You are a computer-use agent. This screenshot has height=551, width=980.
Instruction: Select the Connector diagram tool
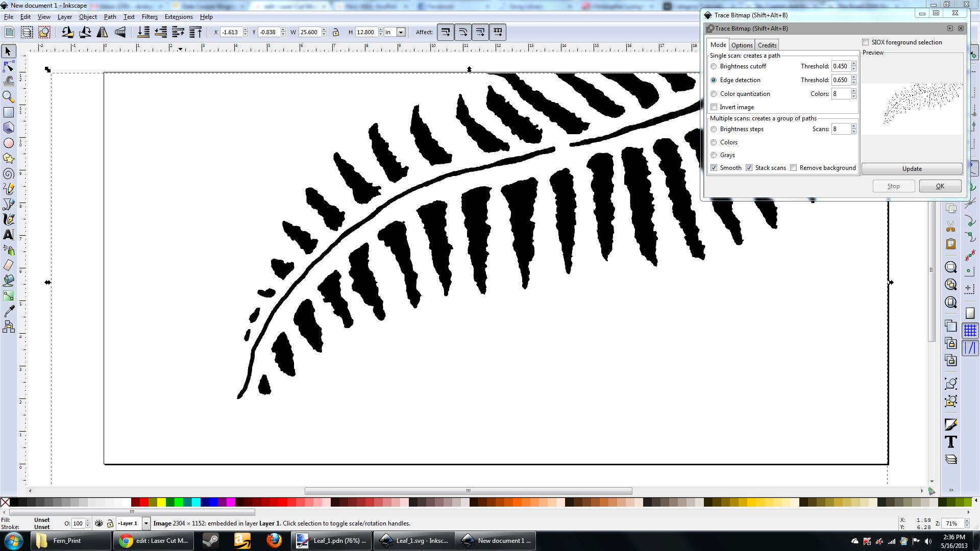click(x=8, y=327)
